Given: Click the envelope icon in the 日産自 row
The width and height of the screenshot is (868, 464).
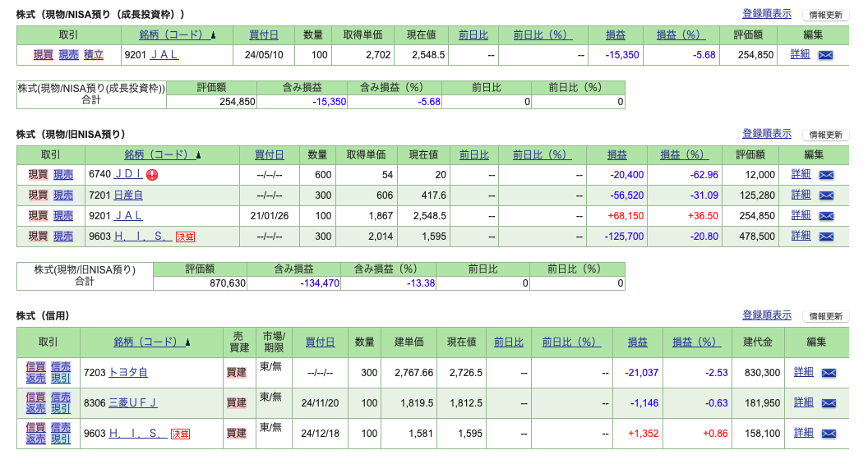Looking at the screenshot, I should pyautogui.click(x=826, y=195).
